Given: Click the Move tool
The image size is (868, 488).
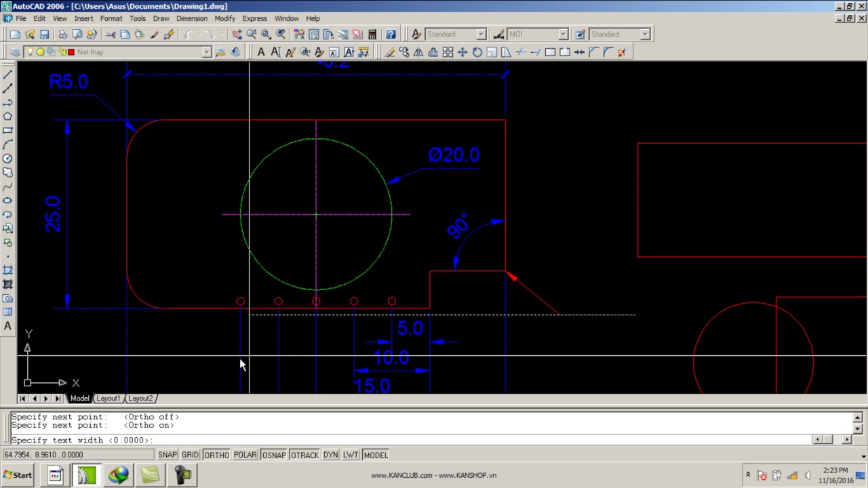Looking at the screenshot, I should pos(462,52).
